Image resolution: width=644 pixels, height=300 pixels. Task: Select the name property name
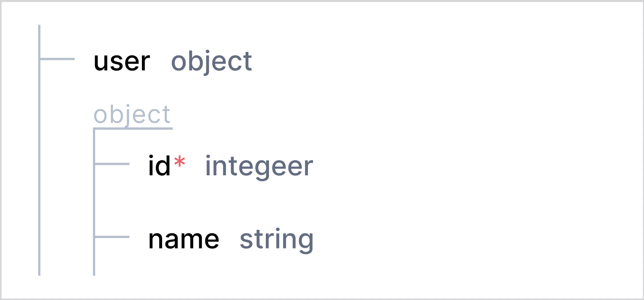(184, 240)
